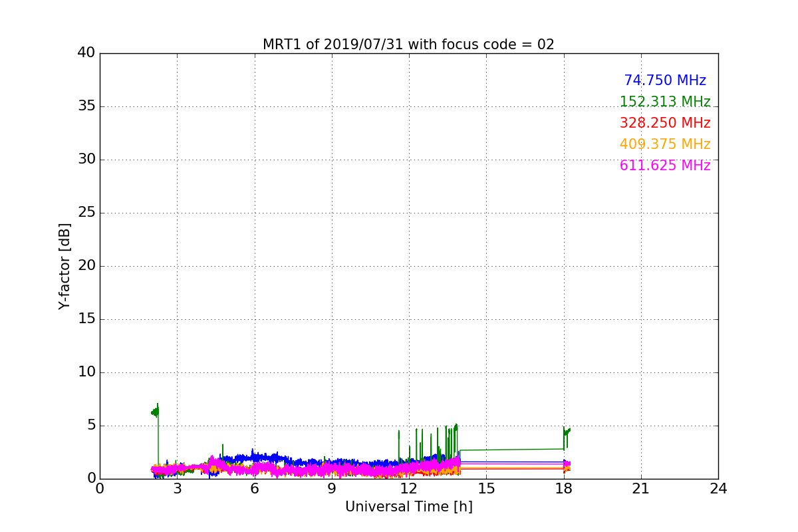Click the x-axis tick label 24
Screen dimensions: 798x532
[x=718, y=489]
